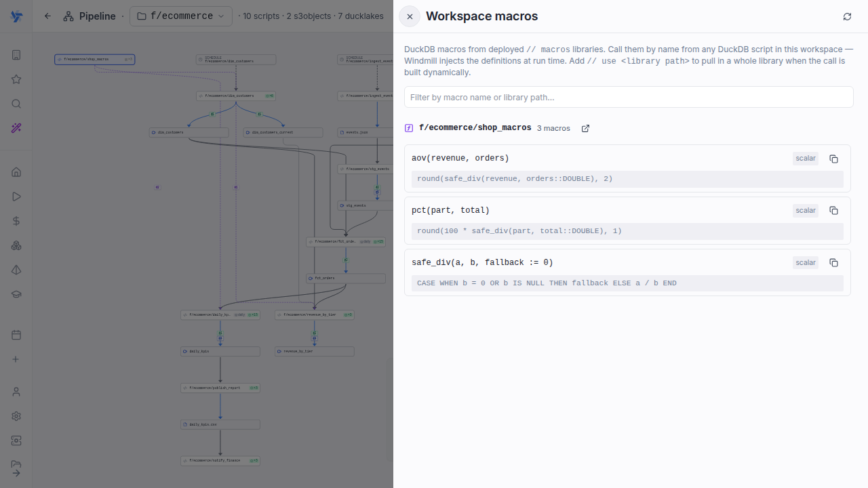868x488 pixels.
Task: Select the f/ecommerce/revenue_by_tier script node
Action: click(x=315, y=314)
